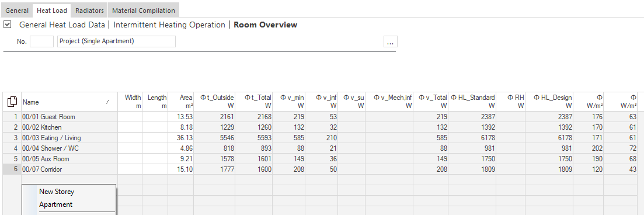Click the Eating / Living t_Total value 5593
The image size is (644, 215).
pos(253,138)
